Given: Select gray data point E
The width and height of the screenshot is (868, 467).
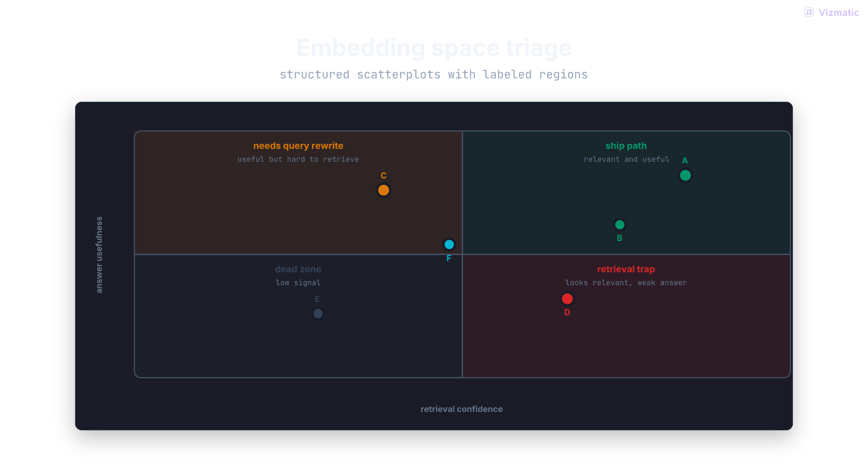Looking at the screenshot, I should 318,314.
